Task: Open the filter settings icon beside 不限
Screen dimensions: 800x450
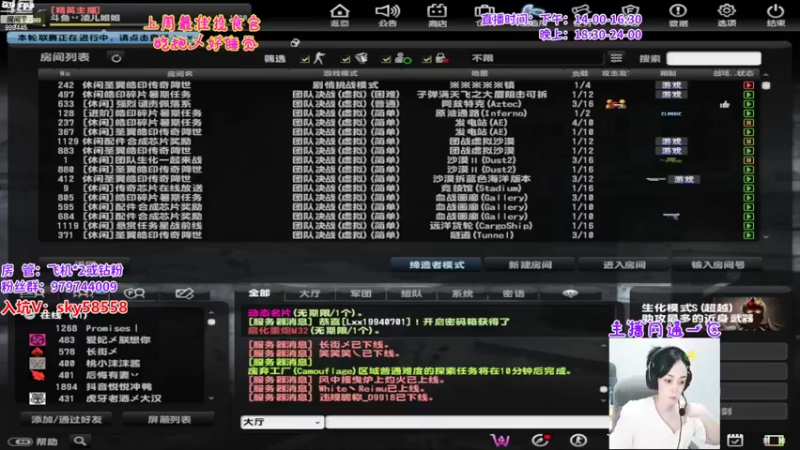Action: pos(616,58)
